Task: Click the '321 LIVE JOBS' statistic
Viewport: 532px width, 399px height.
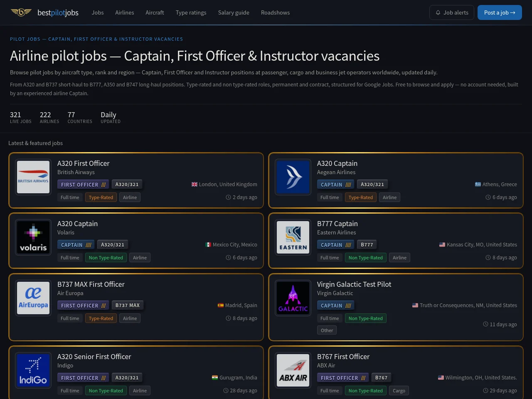Action: point(21,117)
